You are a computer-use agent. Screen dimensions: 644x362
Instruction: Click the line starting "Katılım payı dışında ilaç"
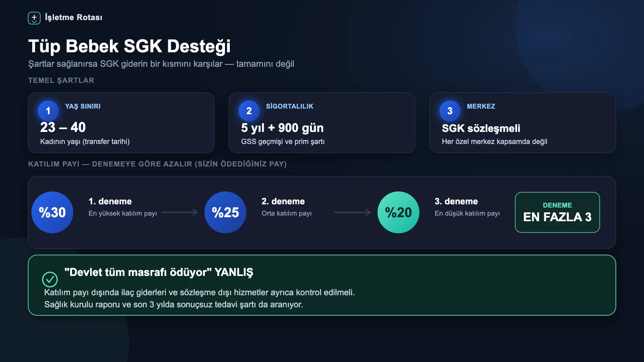(199, 292)
